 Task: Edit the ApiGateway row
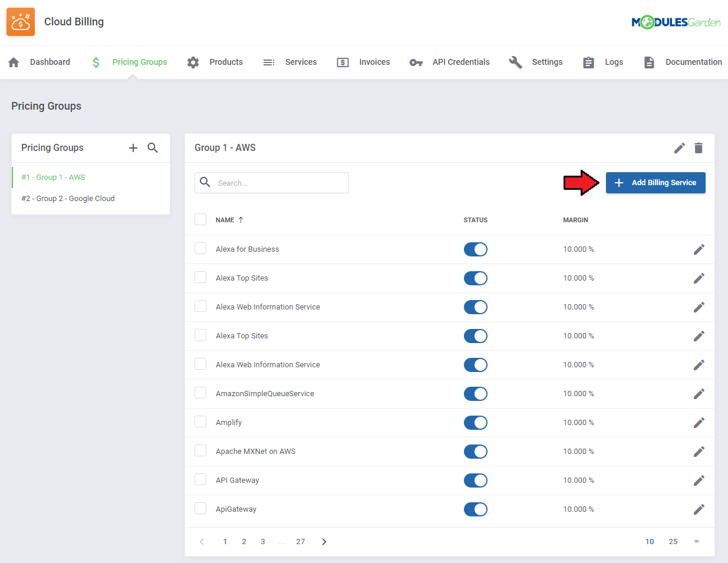699,509
